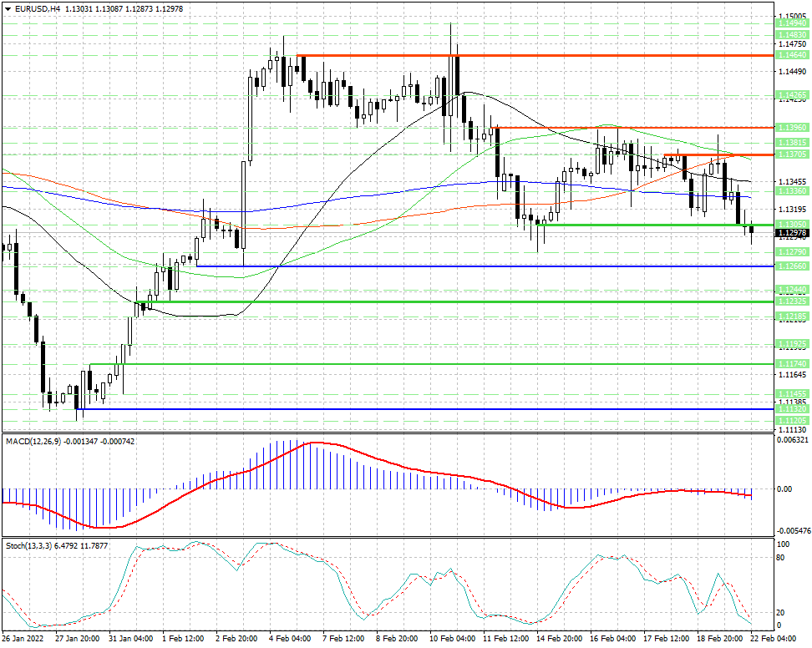The width and height of the screenshot is (812, 648).
Task: Click the 18 Feb 20:00 time label
Action: click(x=719, y=639)
